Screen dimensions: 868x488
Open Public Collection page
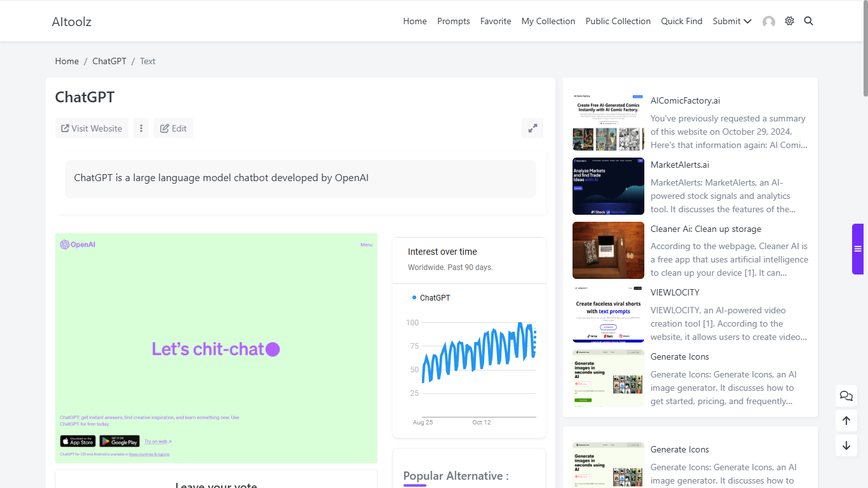(618, 21)
